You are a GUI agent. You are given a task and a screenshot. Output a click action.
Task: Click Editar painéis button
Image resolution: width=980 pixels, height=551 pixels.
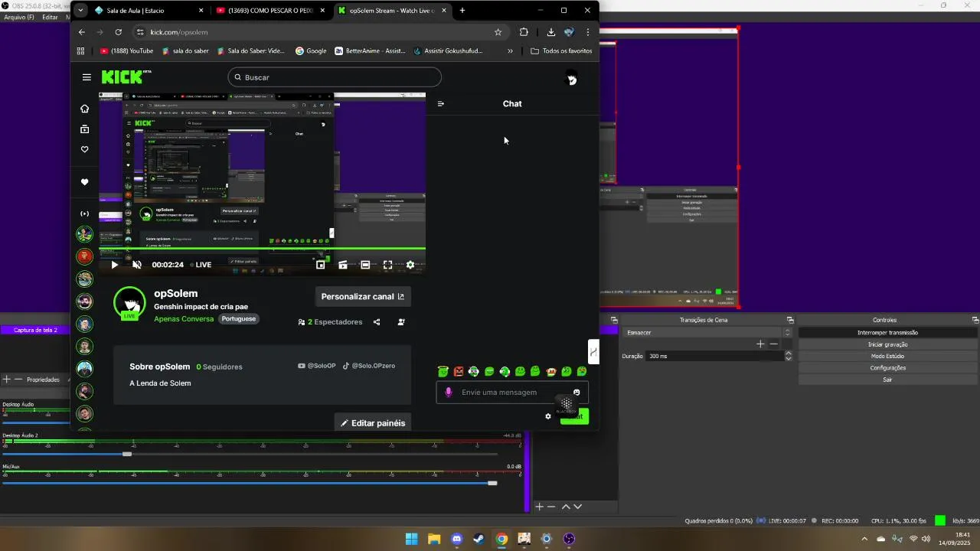click(x=373, y=422)
